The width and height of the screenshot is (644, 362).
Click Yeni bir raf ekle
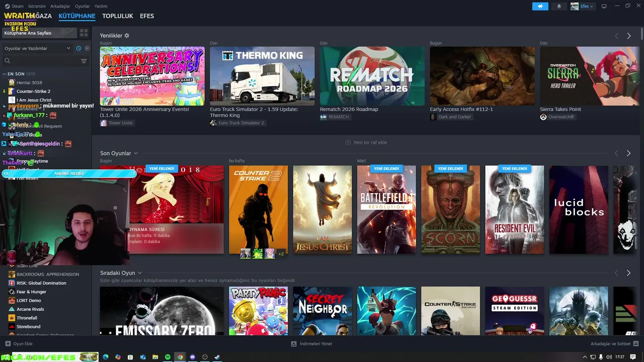366,142
